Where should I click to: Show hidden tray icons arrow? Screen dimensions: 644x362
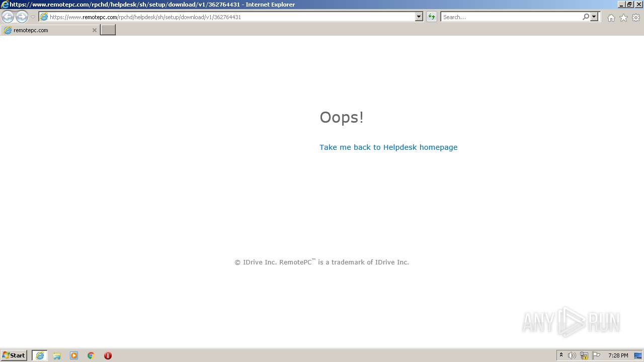561,355
